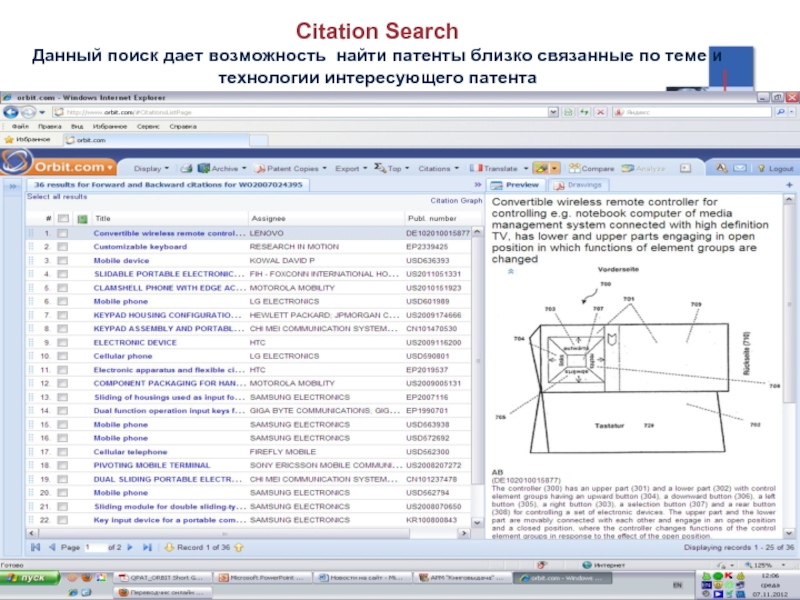Tick the checkbox for PIVOTING MOBILE TERMINAL
This screenshot has height=600, width=800.
[x=62, y=465]
